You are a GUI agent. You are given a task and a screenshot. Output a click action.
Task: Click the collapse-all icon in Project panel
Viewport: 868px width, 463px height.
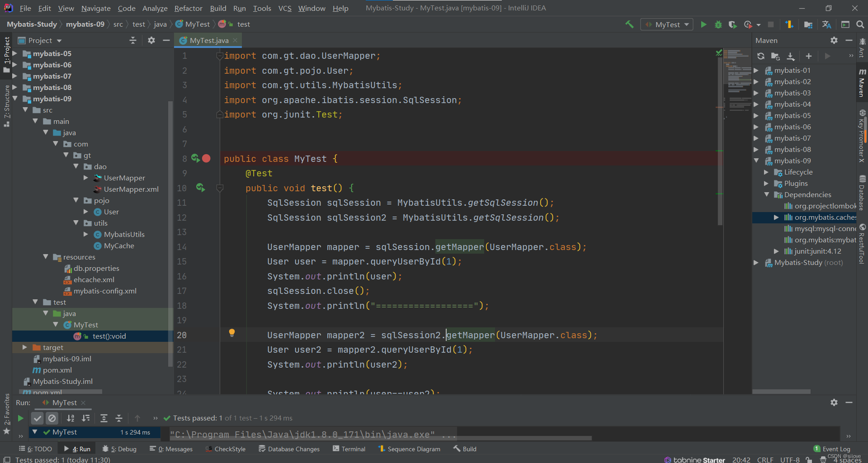click(133, 40)
